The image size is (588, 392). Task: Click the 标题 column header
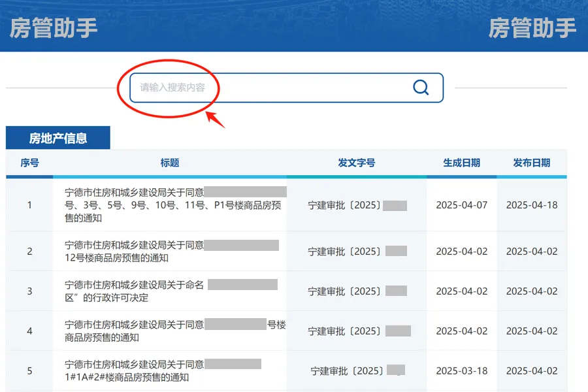click(170, 163)
